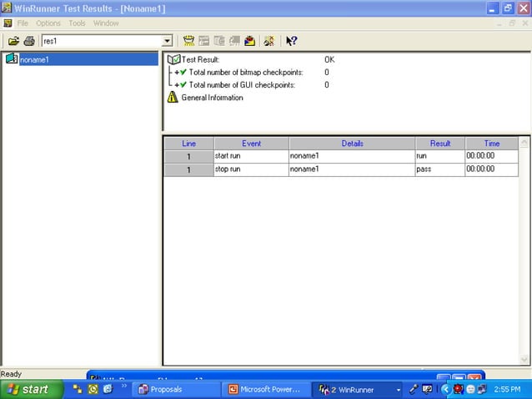The height and width of the screenshot is (399, 532).
Task: Click the Ready status bar text
Action: coord(11,374)
